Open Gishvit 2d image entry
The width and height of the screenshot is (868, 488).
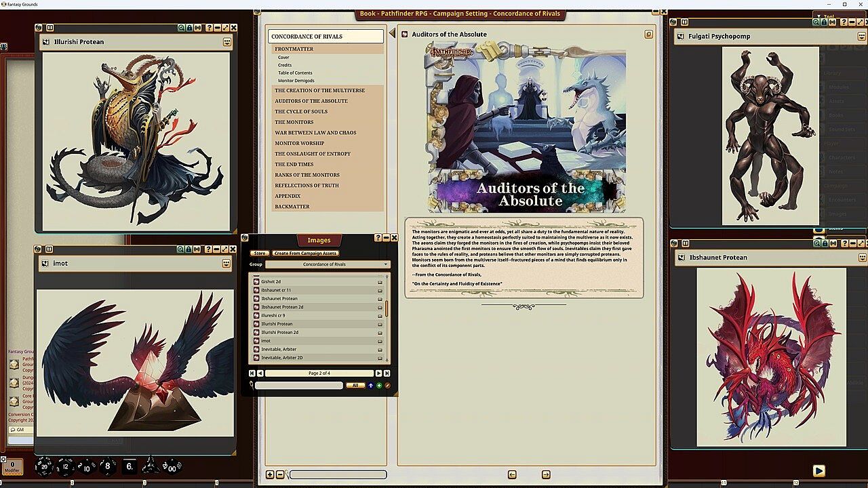point(317,281)
